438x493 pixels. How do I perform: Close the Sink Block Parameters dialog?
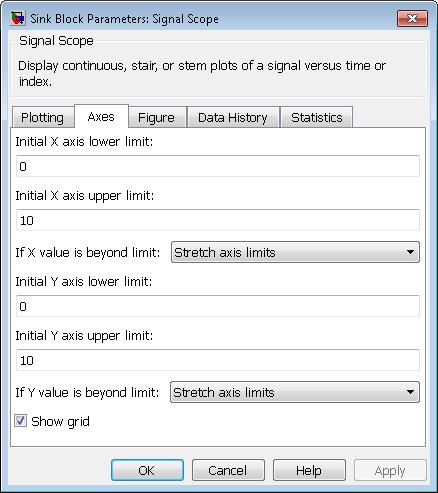412,18
